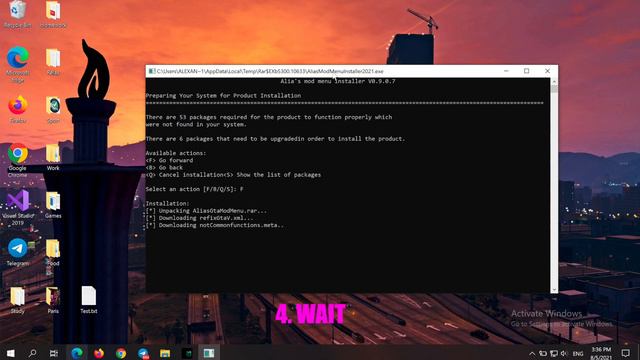
Task: Open the Paris folder on desktop
Action: coord(53,300)
